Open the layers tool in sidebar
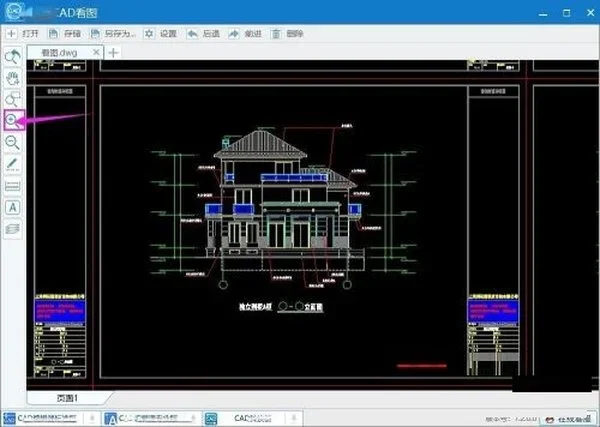The width and height of the screenshot is (600, 427). click(x=13, y=229)
